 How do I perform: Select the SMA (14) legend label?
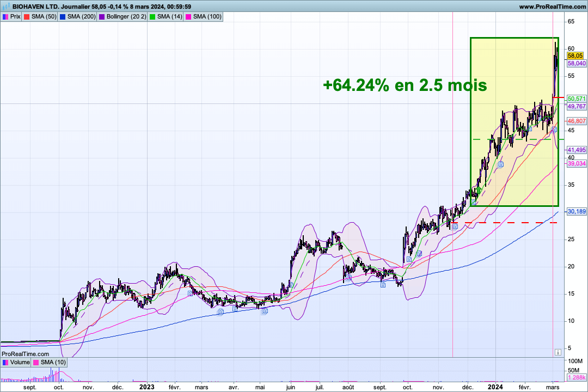pos(170,16)
